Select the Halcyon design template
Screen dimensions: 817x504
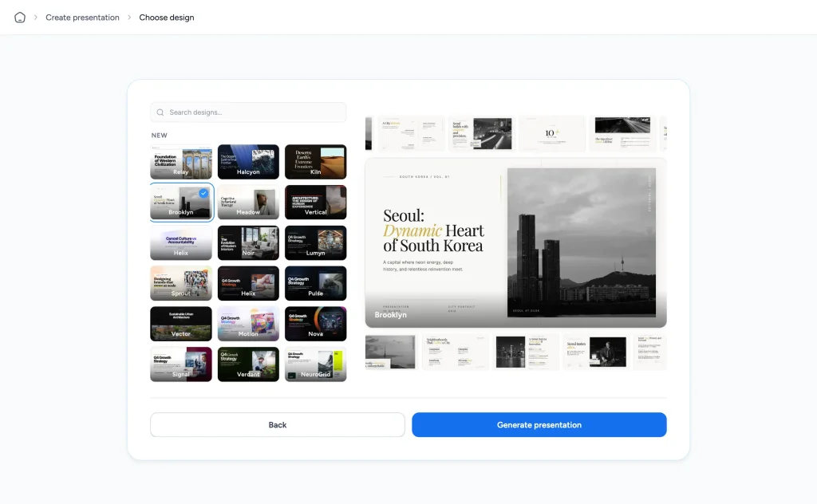point(248,162)
